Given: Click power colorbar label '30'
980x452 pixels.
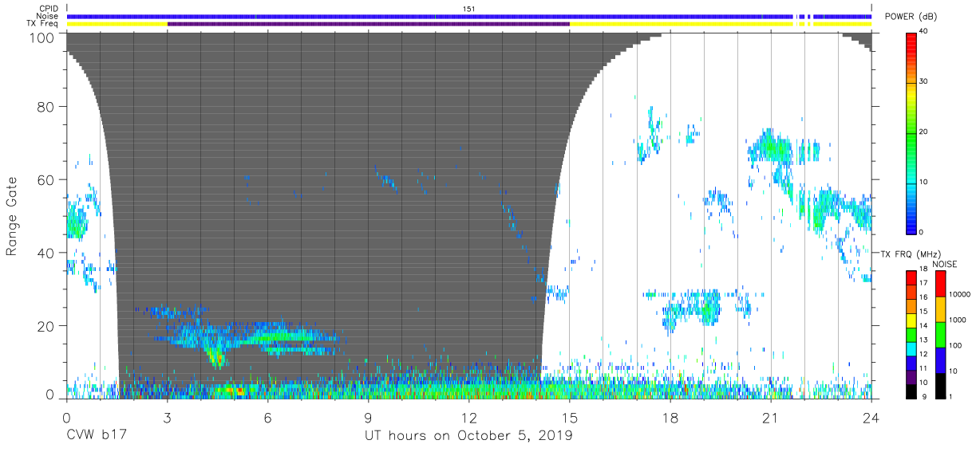Looking at the screenshot, I should coord(924,82).
